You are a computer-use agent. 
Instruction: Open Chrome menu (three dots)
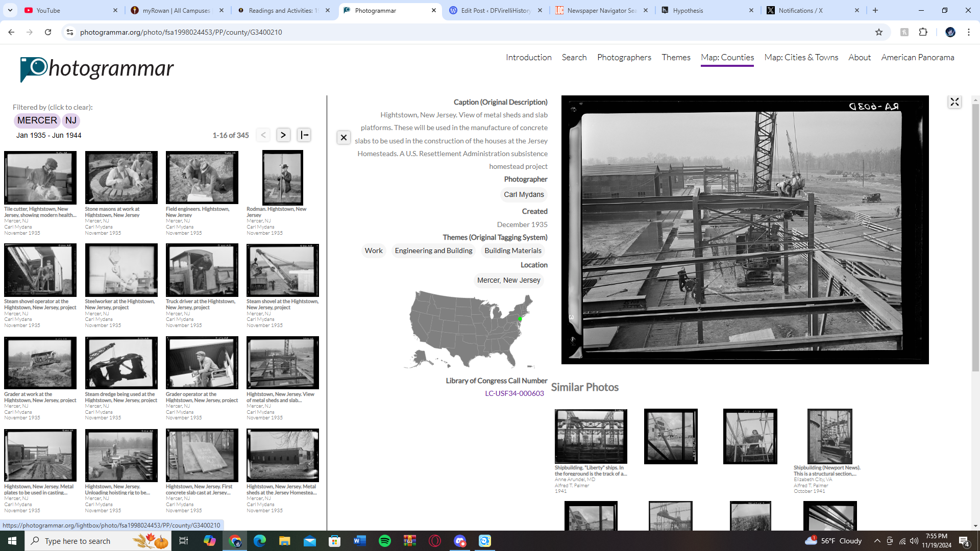969,32
